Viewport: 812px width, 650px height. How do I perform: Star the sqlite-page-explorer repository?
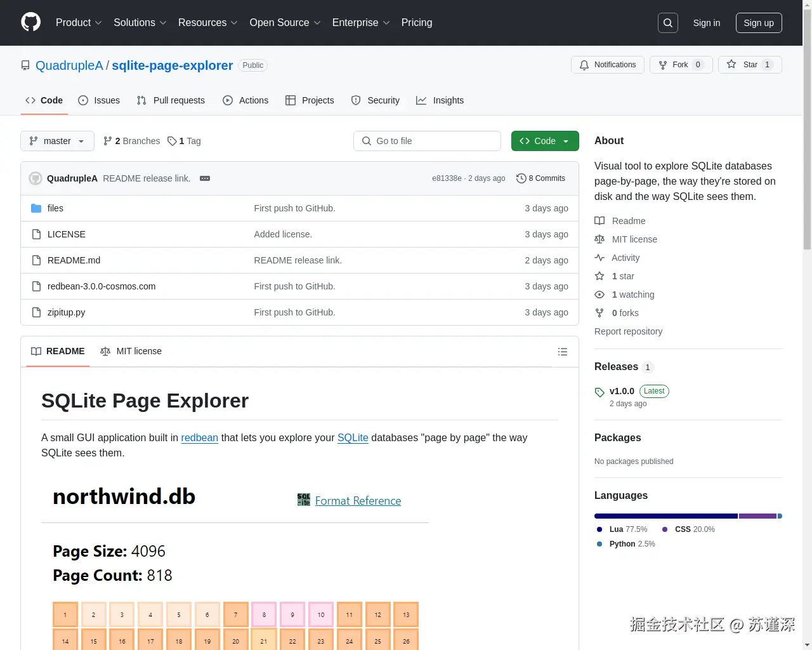(x=749, y=64)
